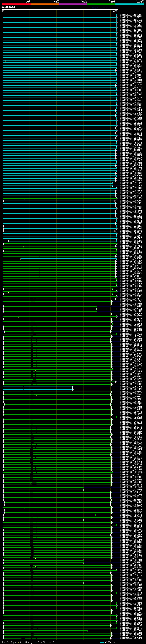
Task: Click the white query sequence bar
Action: pos(60,9)
